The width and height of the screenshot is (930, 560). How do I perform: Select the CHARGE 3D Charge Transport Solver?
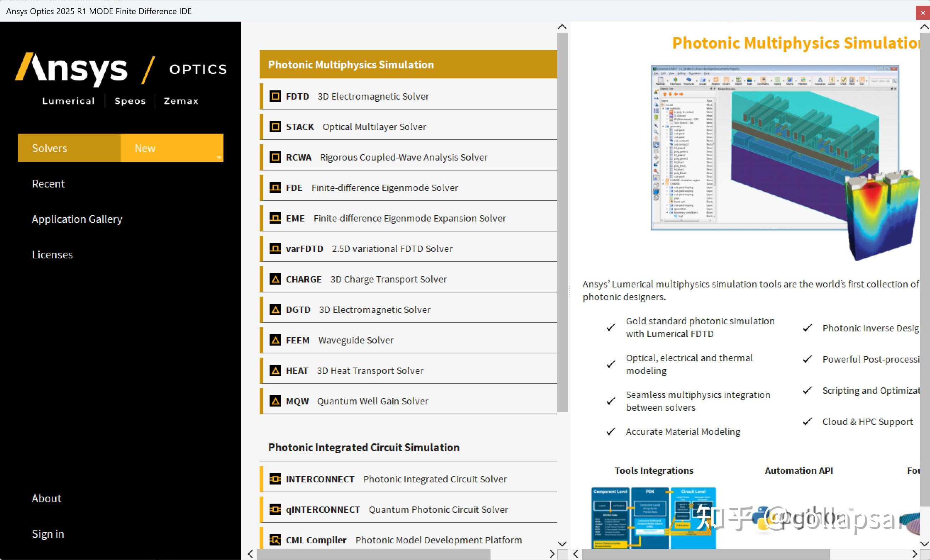(x=408, y=279)
